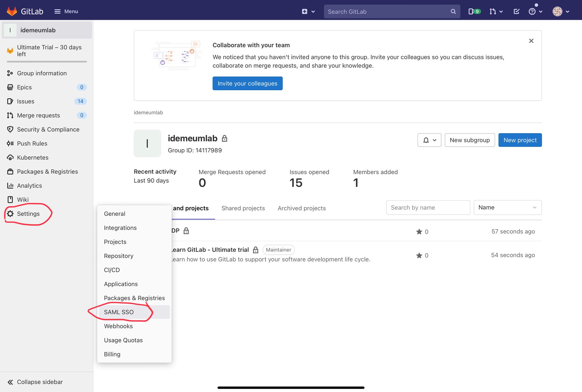The image size is (582, 392).
Task: Select Usage Quotas in Settings flyout
Action: 134,340
